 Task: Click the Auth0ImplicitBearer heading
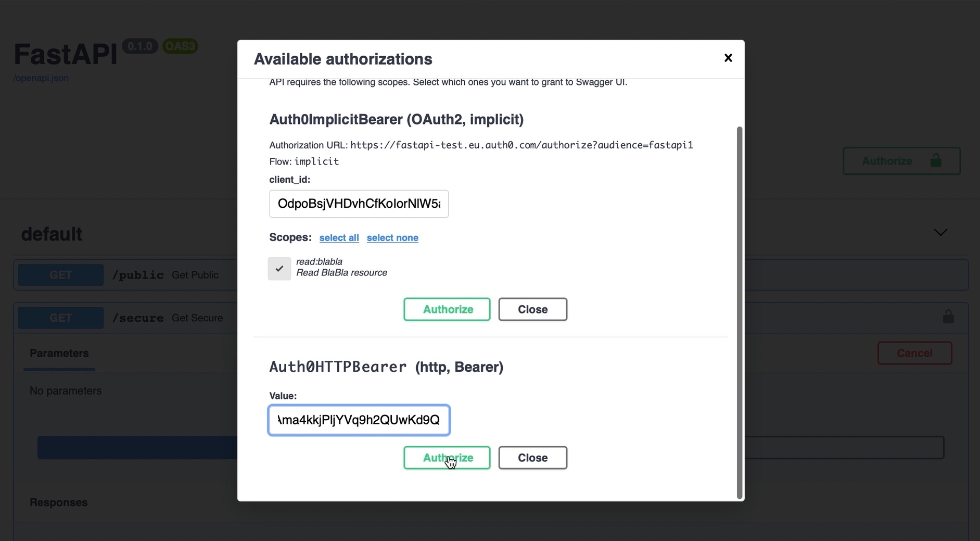tap(397, 119)
